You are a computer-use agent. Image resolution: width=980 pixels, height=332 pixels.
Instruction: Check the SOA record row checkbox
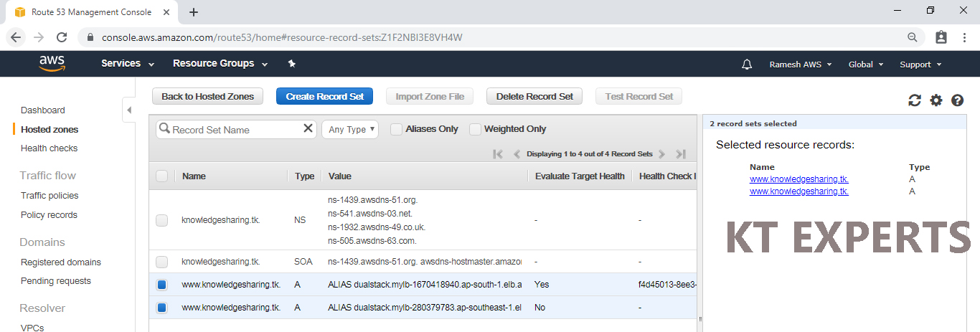[161, 262]
